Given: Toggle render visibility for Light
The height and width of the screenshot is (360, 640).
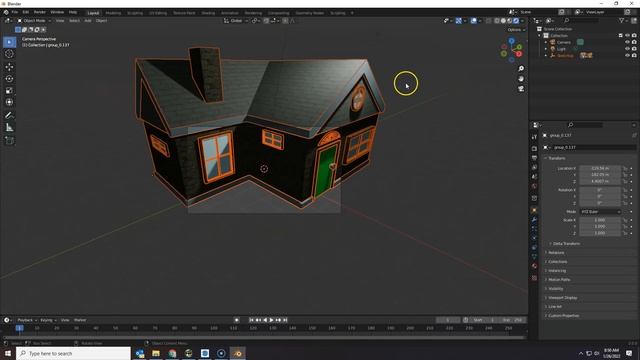Looking at the screenshot, I should click(634, 49).
